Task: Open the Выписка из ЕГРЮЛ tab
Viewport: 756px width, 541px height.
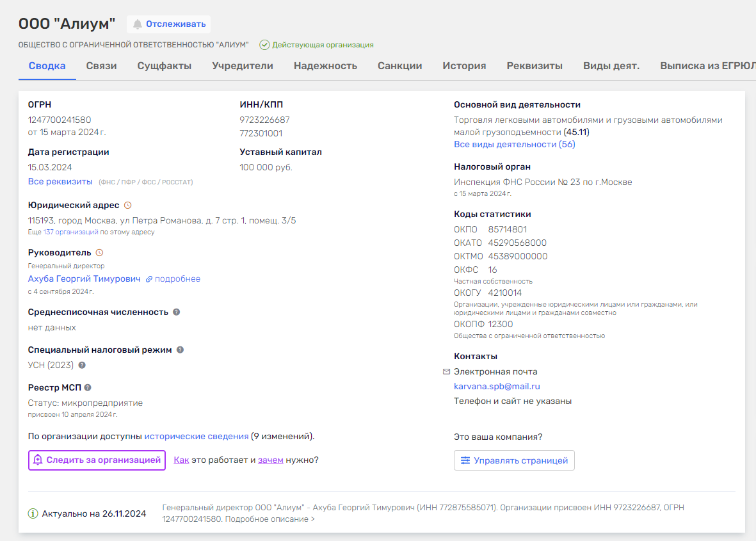Action: tap(708, 66)
